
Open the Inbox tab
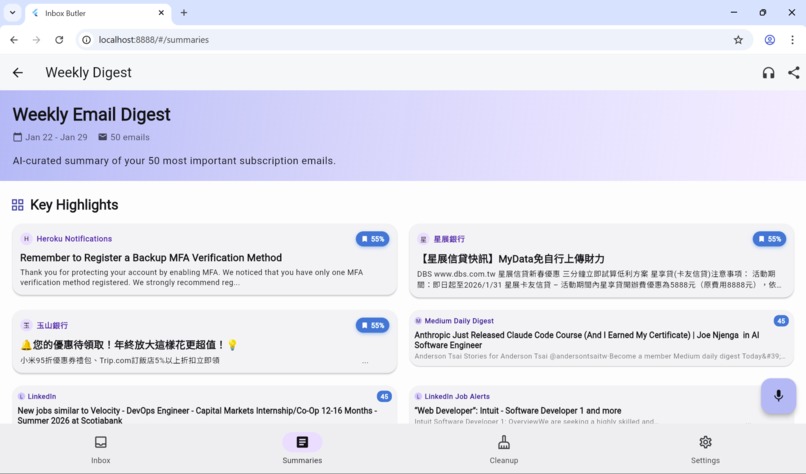101,449
